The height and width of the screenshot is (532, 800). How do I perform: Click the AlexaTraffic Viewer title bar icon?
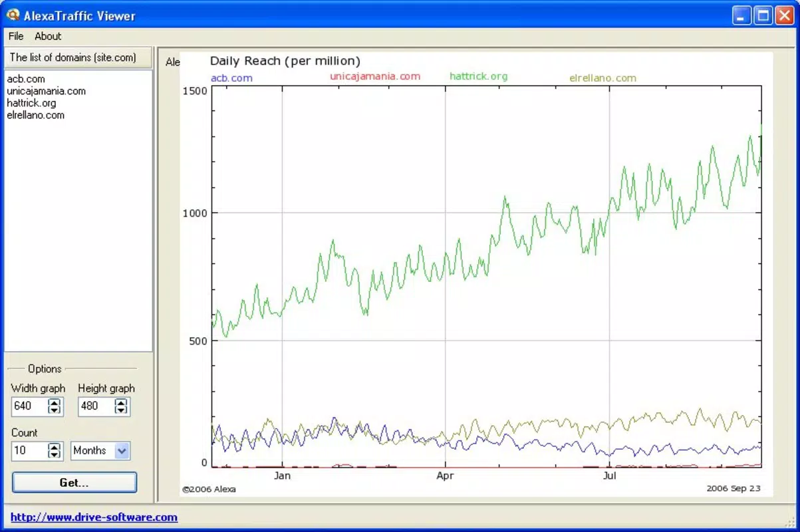click(13, 15)
